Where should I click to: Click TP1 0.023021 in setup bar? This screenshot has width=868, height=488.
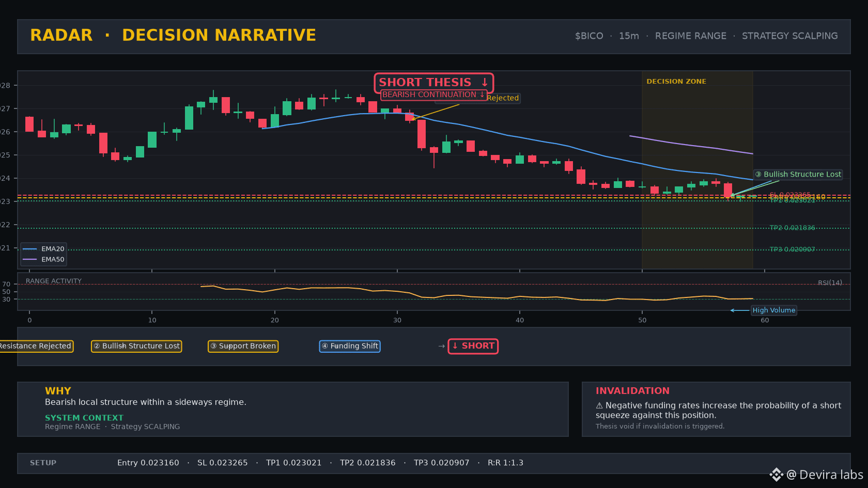[x=294, y=463]
